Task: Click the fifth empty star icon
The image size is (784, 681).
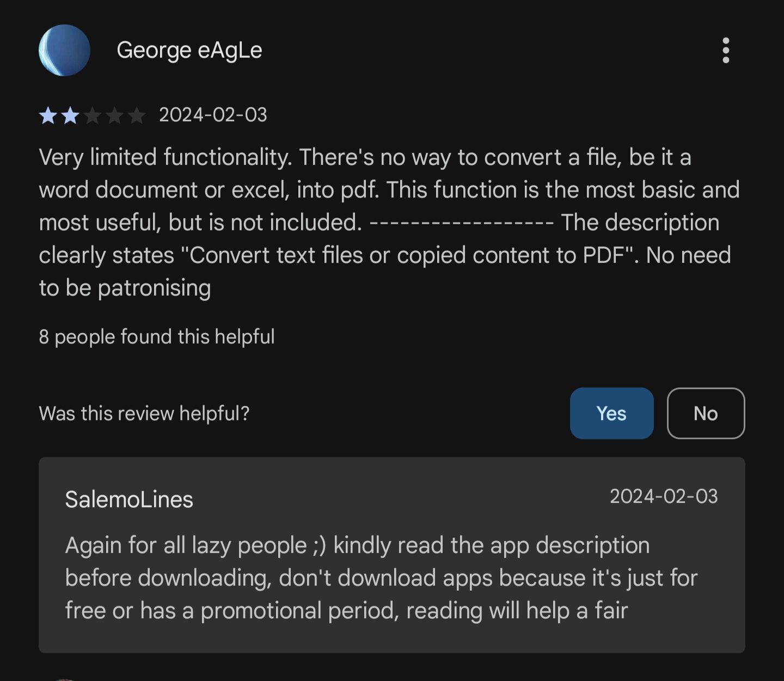Action: point(137,115)
